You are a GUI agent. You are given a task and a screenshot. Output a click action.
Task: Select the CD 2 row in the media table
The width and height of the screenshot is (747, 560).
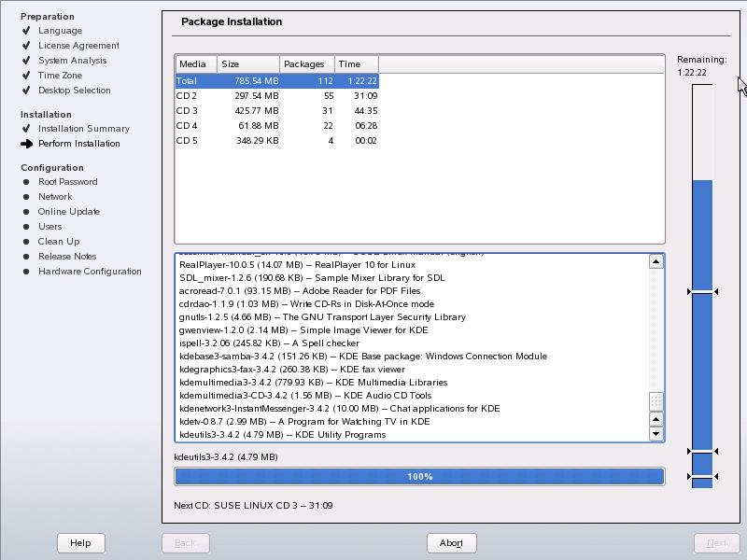(x=276, y=96)
